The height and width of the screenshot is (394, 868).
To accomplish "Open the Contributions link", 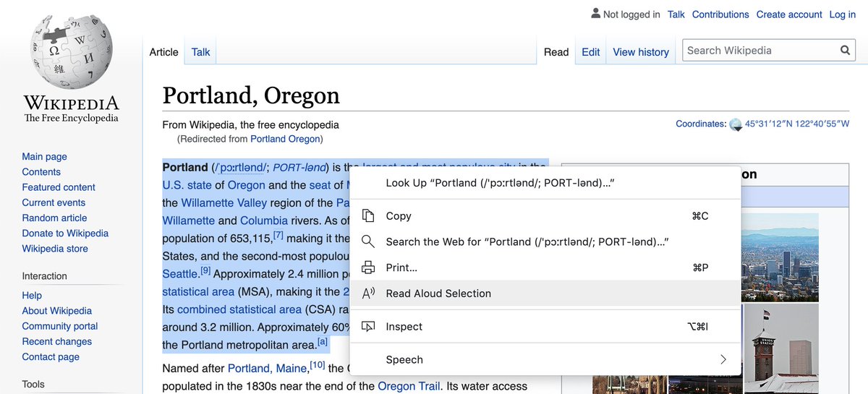I will coord(720,14).
